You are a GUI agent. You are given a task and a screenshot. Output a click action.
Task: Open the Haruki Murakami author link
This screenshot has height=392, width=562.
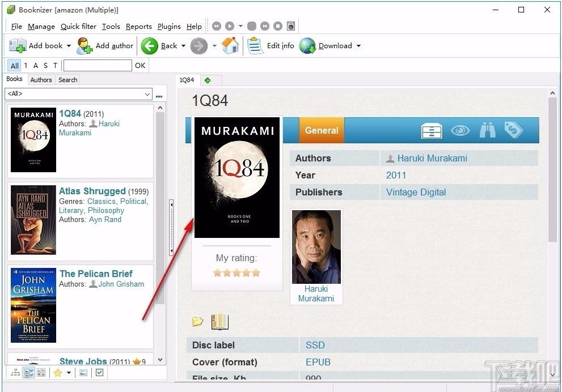coord(432,158)
